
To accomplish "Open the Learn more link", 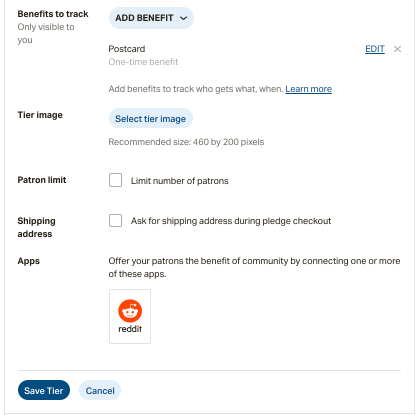I will pos(308,89).
